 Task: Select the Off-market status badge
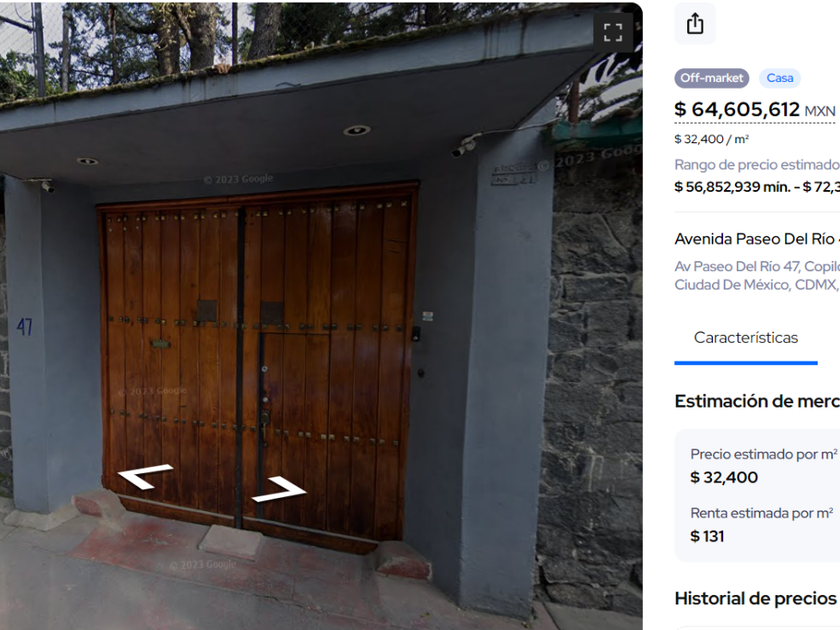click(x=711, y=78)
